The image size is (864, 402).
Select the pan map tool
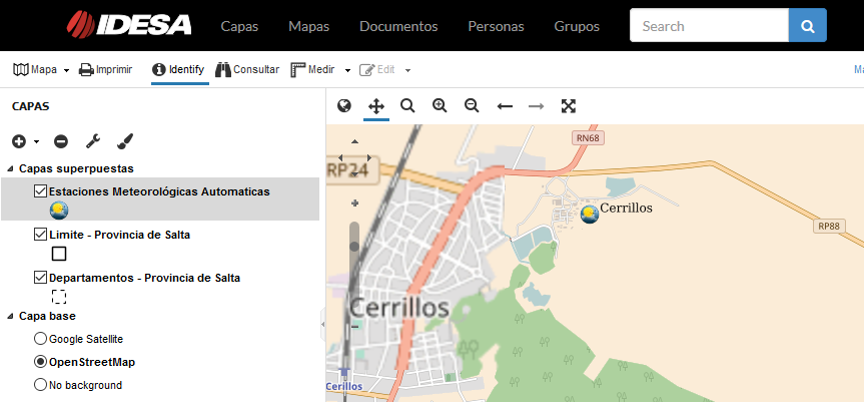376,106
